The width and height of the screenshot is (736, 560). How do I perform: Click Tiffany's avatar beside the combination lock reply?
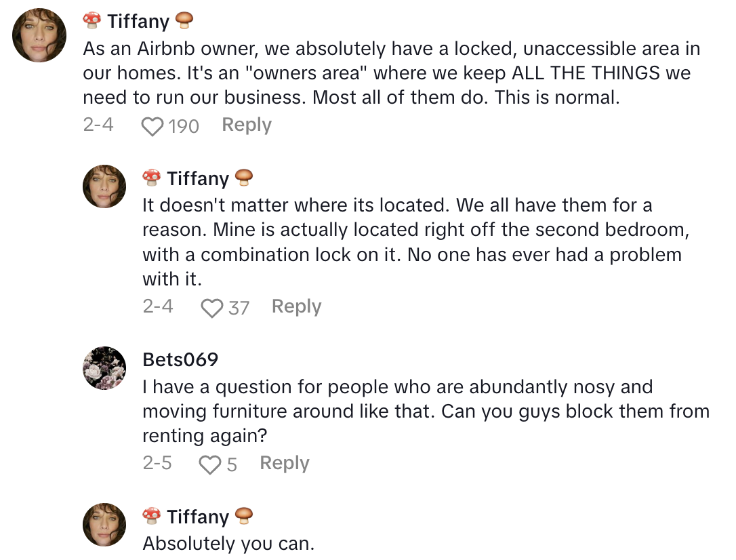104,186
